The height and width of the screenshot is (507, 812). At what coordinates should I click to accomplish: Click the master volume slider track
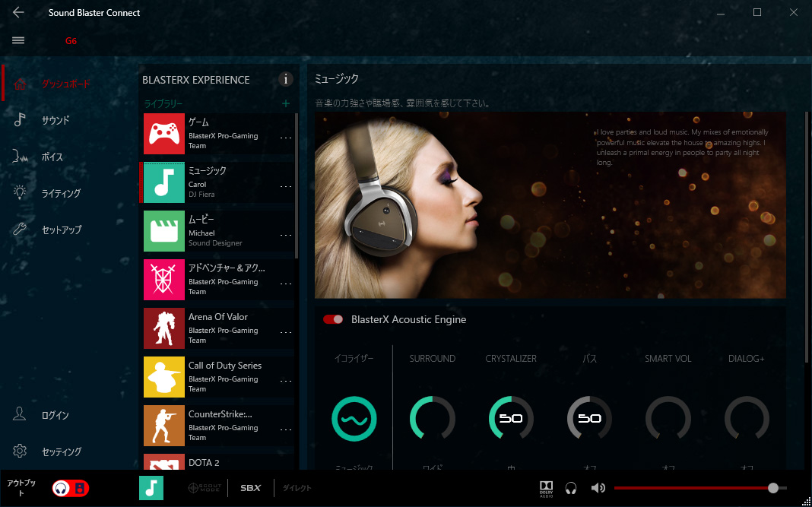(x=700, y=488)
